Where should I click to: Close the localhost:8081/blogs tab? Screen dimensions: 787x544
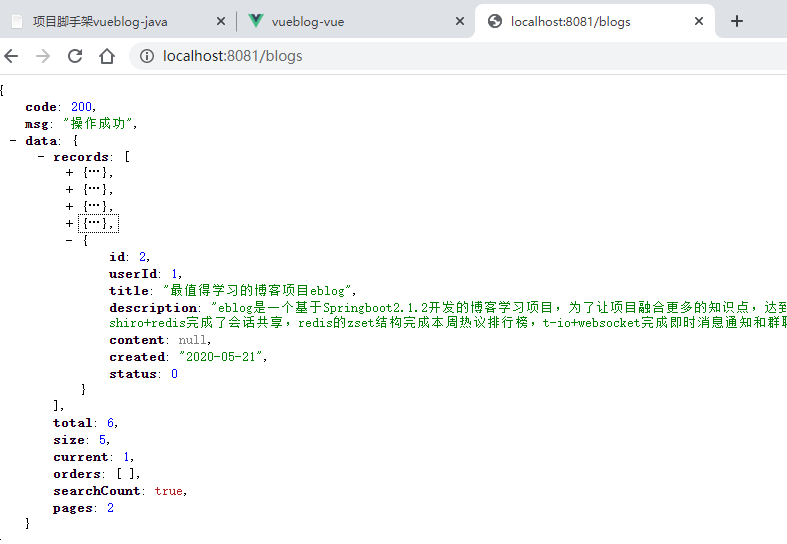699,21
